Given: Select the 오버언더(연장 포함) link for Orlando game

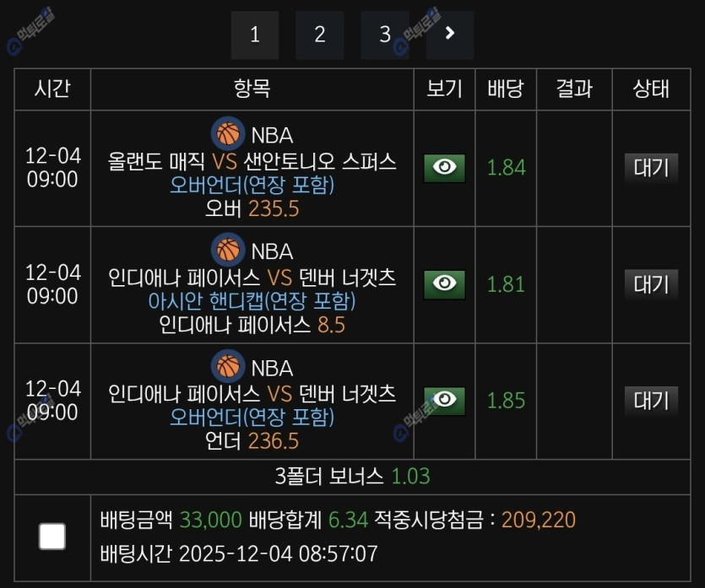Looking at the screenshot, I should pos(252,185).
